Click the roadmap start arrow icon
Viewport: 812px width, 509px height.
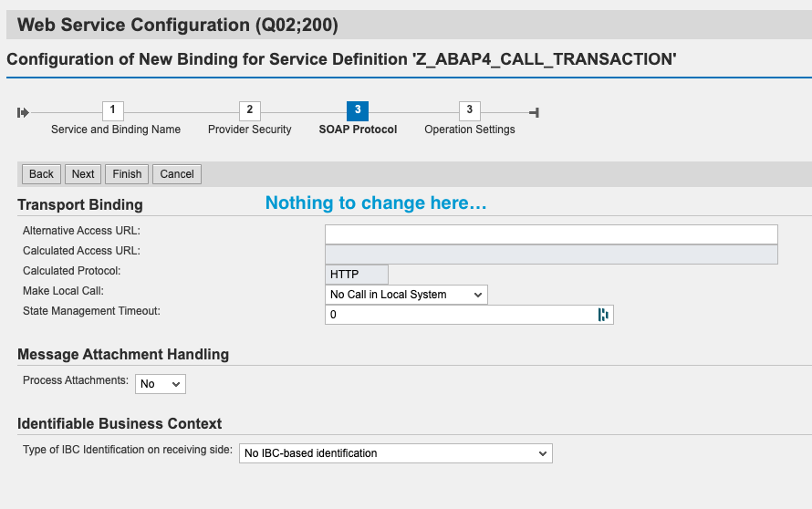[x=23, y=112]
